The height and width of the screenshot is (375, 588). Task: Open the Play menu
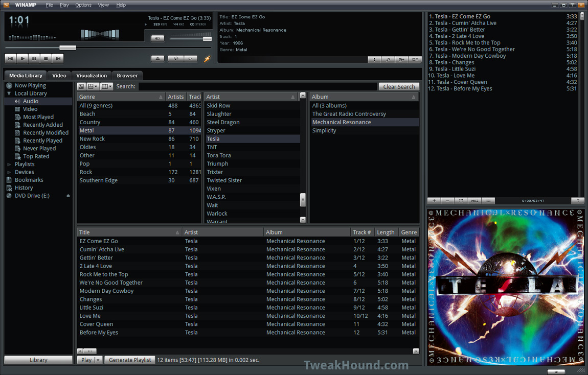(64, 5)
